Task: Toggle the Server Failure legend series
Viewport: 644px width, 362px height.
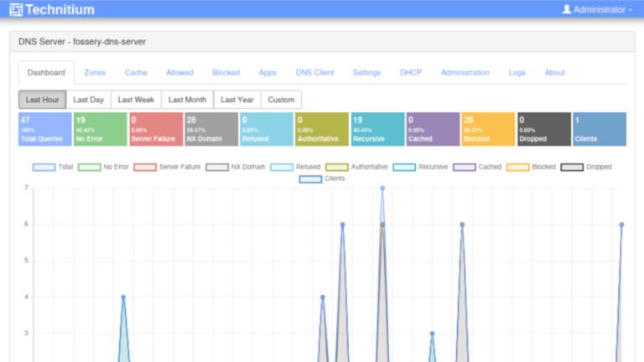Action: coord(167,167)
